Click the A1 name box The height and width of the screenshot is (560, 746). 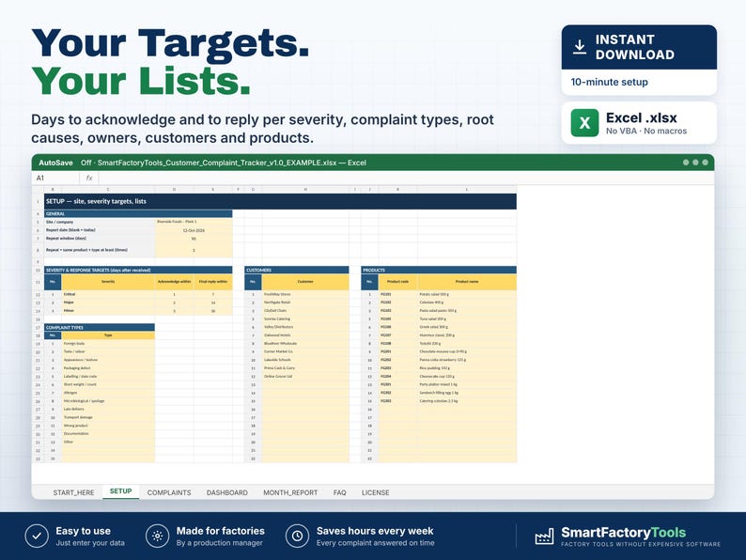tap(55, 178)
